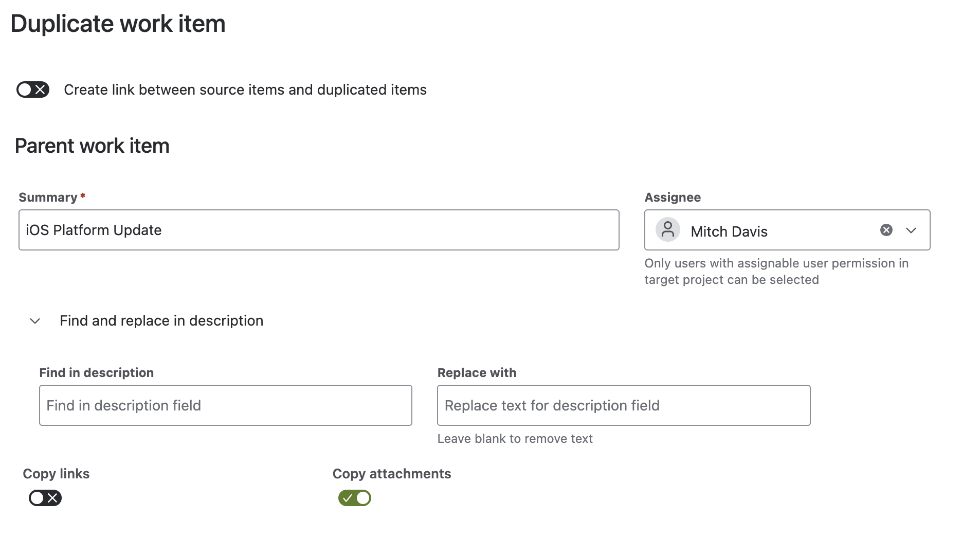Focus the Find in description field
Viewport: 980px width, 537px height.
coord(226,405)
